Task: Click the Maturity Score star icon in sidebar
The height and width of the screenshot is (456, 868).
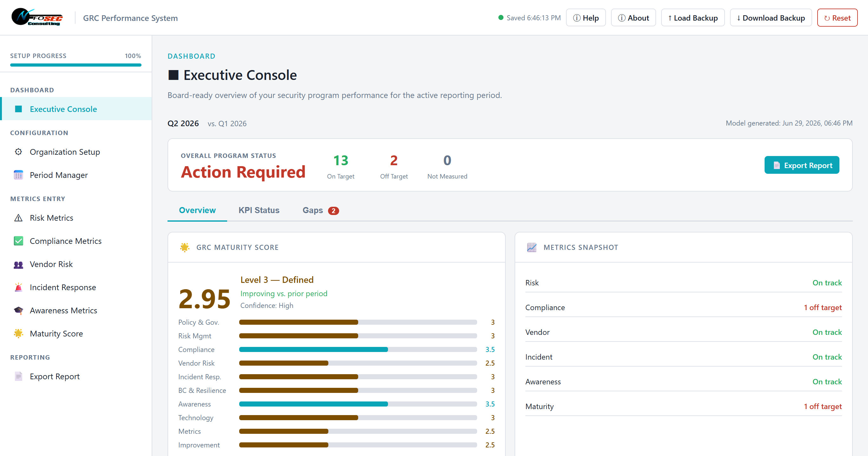Action: pyautogui.click(x=18, y=333)
